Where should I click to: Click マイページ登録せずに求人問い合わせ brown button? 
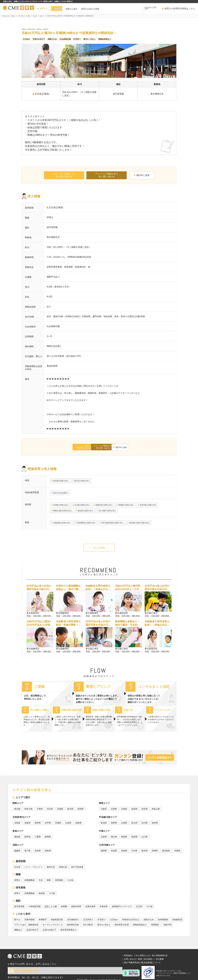[106, 175]
